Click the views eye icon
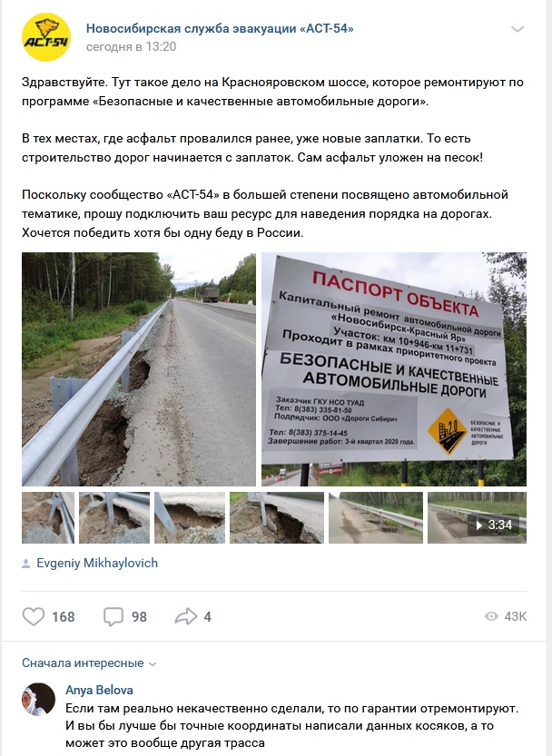This screenshot has height=756, width=552. tap(491, 616)
